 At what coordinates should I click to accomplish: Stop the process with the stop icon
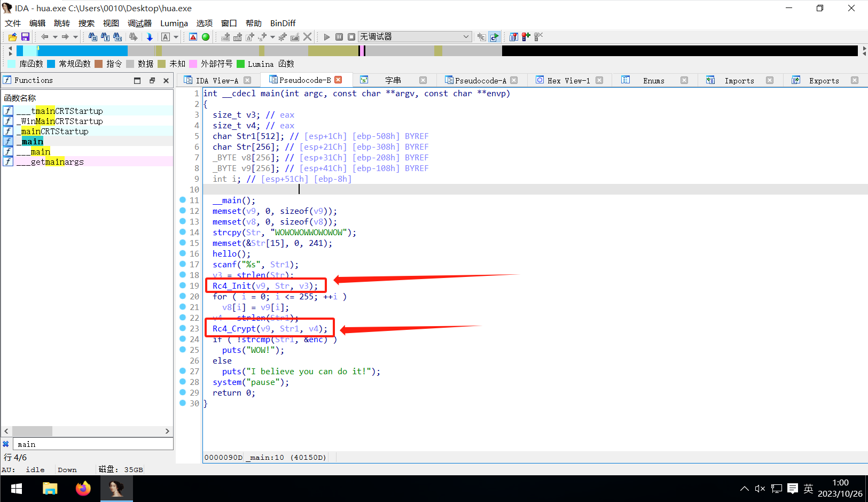pyautogui.click(x=351, y=37)
